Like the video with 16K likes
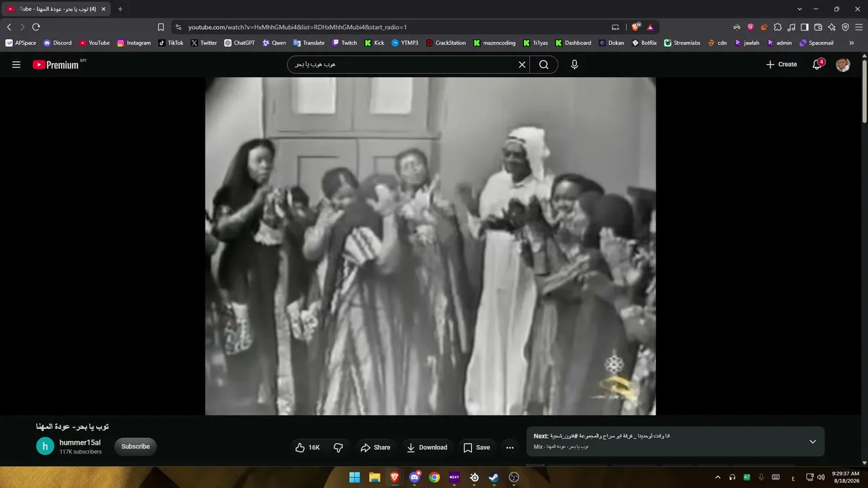This screenshot has height=488, width=868. point(308,447)
